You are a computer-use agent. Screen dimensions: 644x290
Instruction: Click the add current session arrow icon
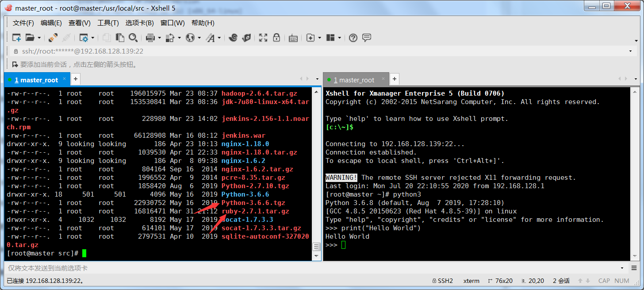(15, 64)
